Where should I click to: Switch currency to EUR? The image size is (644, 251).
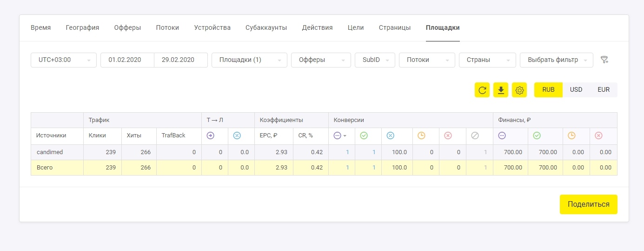point(604,90)
